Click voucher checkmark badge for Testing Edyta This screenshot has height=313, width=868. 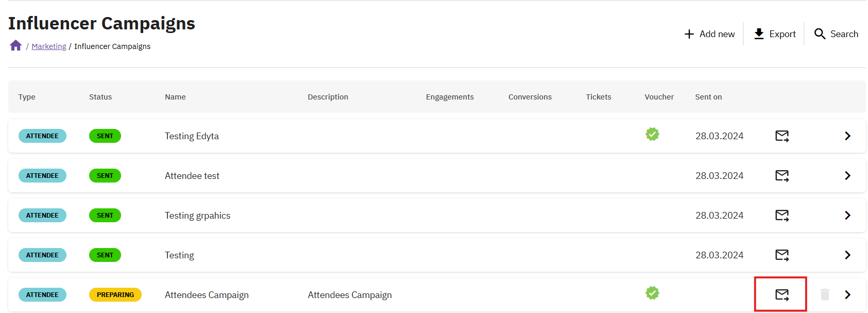click(652, 134)
